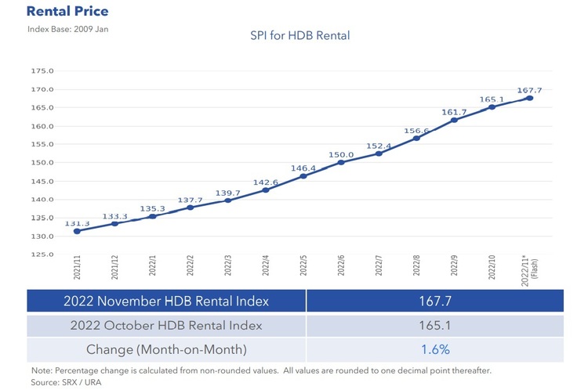Click the 133.3 data point label

click(x=114, y=217)
